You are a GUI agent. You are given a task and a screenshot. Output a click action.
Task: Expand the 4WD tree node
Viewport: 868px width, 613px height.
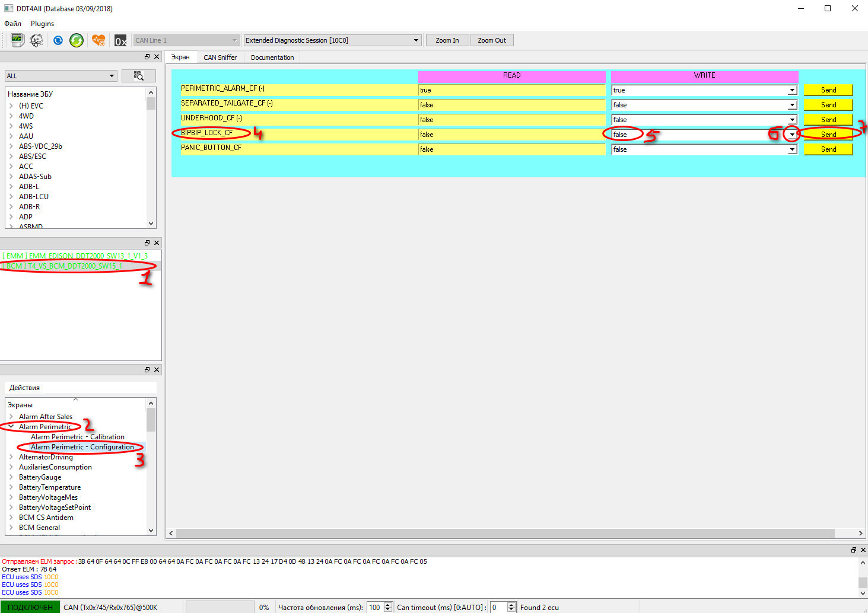tap(11, 116)
